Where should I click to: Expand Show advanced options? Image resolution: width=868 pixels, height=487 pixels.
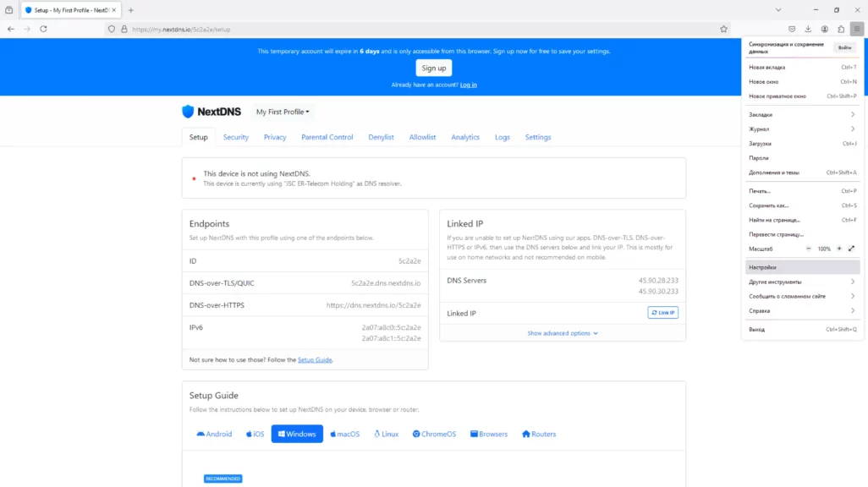pyautogui.click(x=563, y=333)
